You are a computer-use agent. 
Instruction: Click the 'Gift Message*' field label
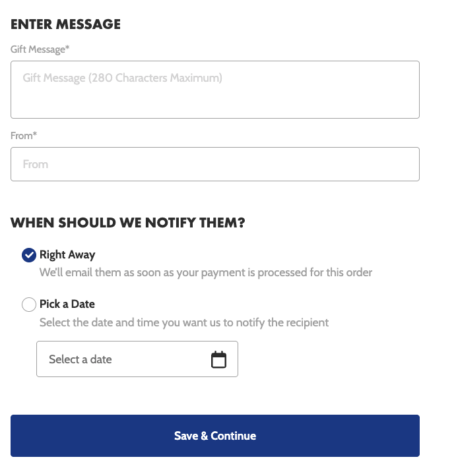[40, 49]
